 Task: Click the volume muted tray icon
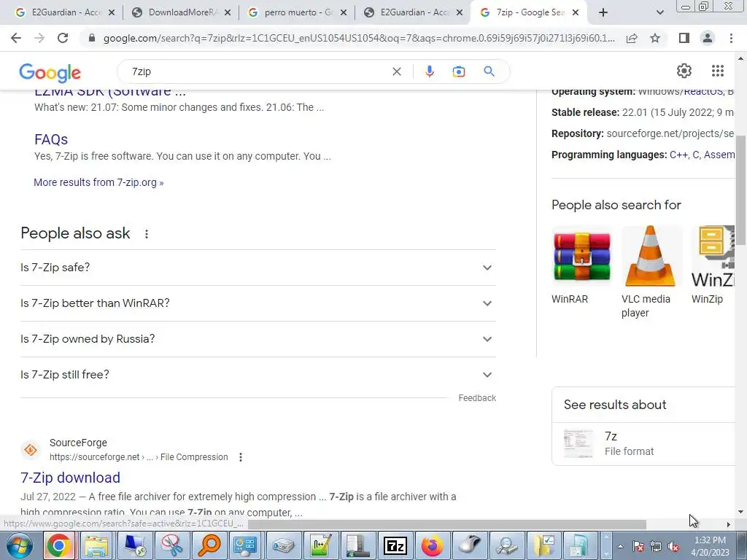tap(673, 547)
